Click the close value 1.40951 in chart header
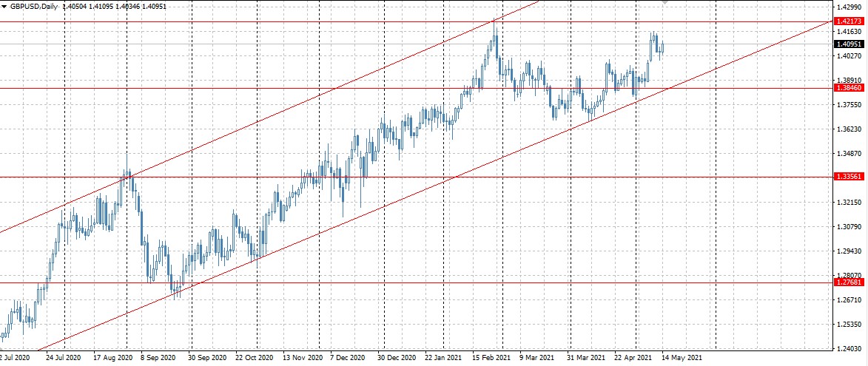868x366 pixels. 153,7
